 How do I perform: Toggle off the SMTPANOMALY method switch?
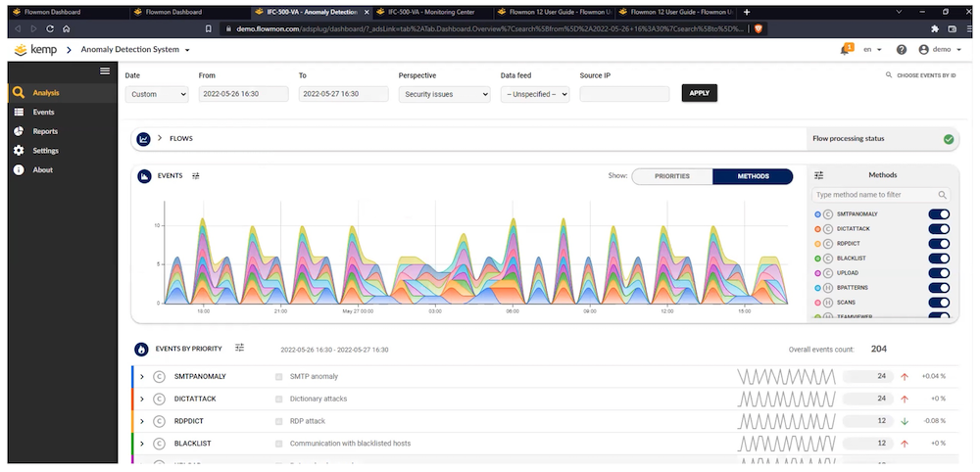pyautogui.click(x=938, y=213)
